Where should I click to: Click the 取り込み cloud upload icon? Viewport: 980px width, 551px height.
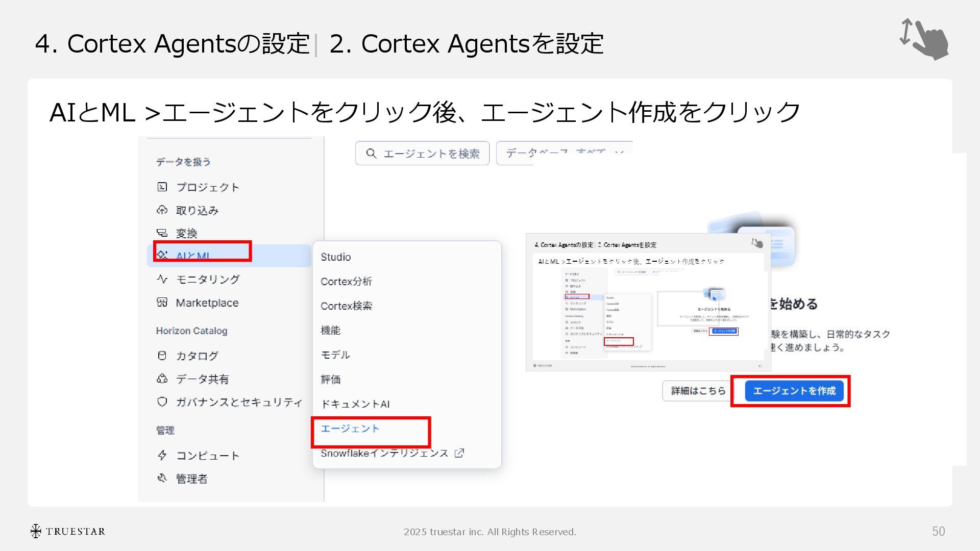pyautogui.click(x=162, y=210)
